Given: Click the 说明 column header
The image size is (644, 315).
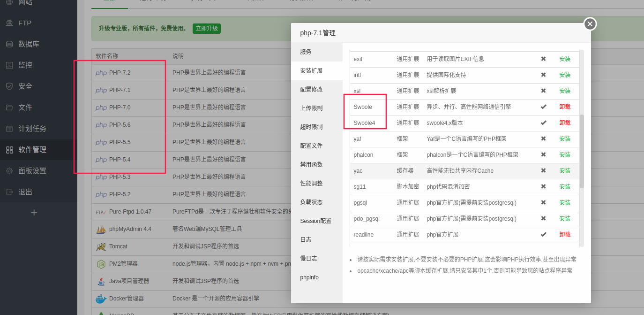Looking at the screenshot, I should coord(178,56).
